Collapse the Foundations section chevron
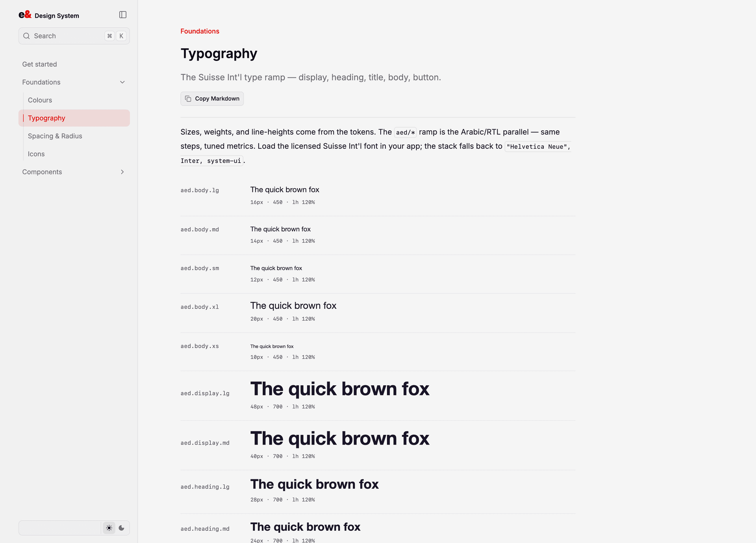756x543 pixels. click(x=122, y=82)
